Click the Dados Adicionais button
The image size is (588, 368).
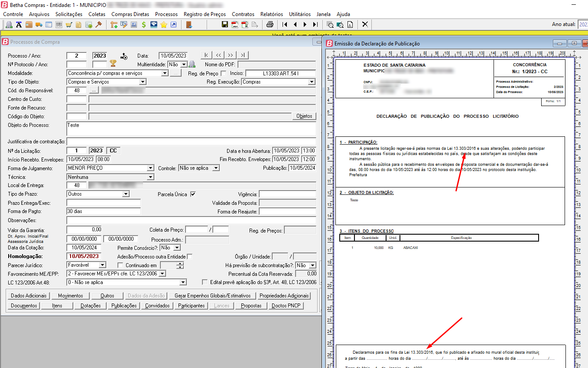pyautogui.click(x=29, y=296)
